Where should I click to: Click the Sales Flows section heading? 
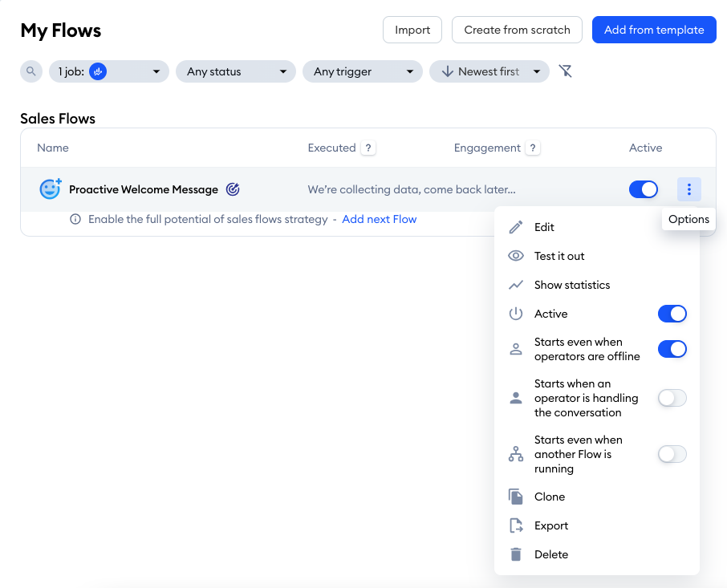[58, 119]
